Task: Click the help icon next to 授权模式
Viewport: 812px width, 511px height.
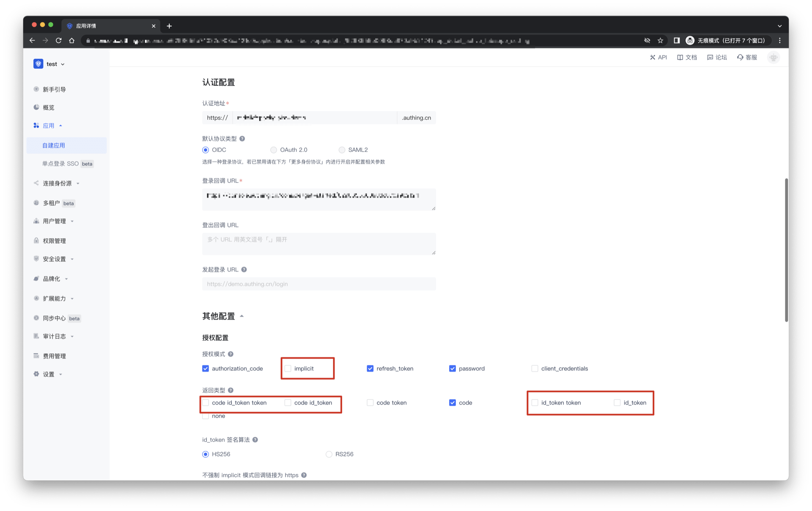Action: (231, 354)
